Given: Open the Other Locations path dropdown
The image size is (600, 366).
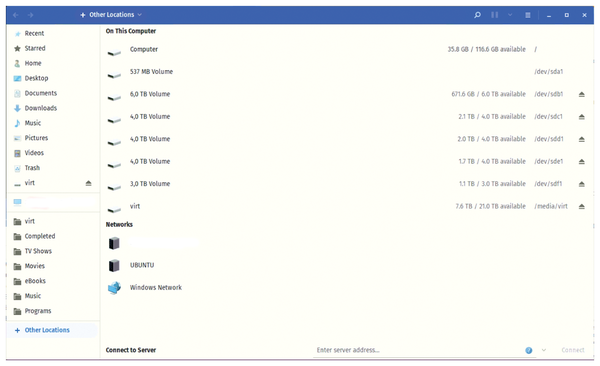Looking at the screenshot, I should tap(111, 15).
